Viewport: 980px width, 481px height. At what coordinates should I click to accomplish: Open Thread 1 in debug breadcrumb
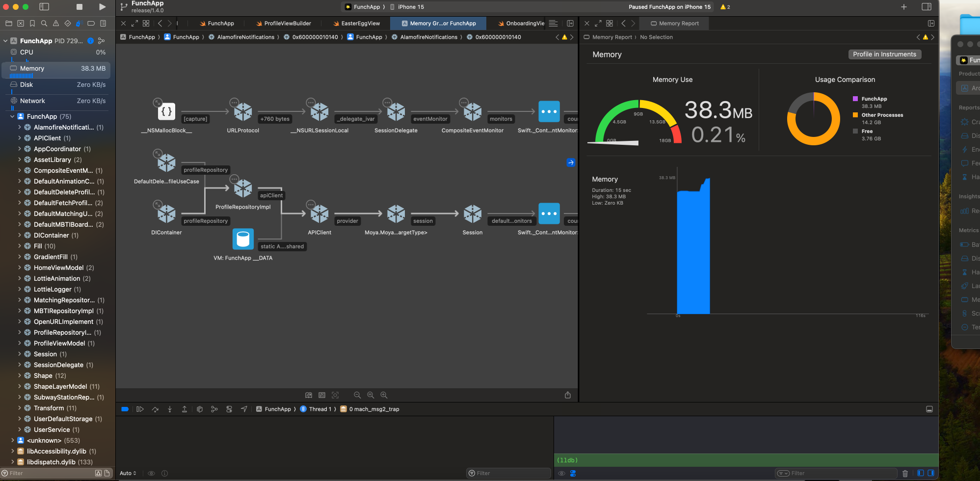tap(315, 409)
